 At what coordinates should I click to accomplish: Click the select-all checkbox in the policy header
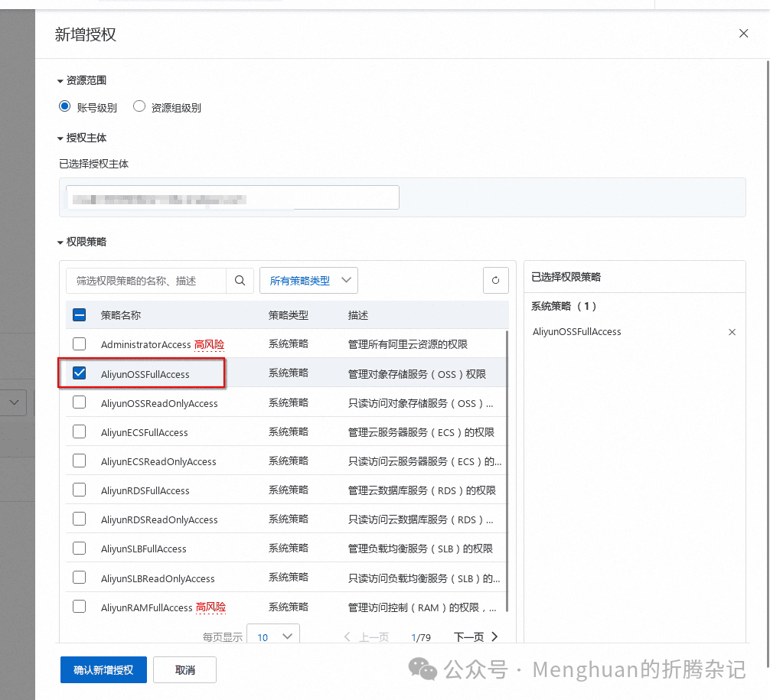point(79,314)
